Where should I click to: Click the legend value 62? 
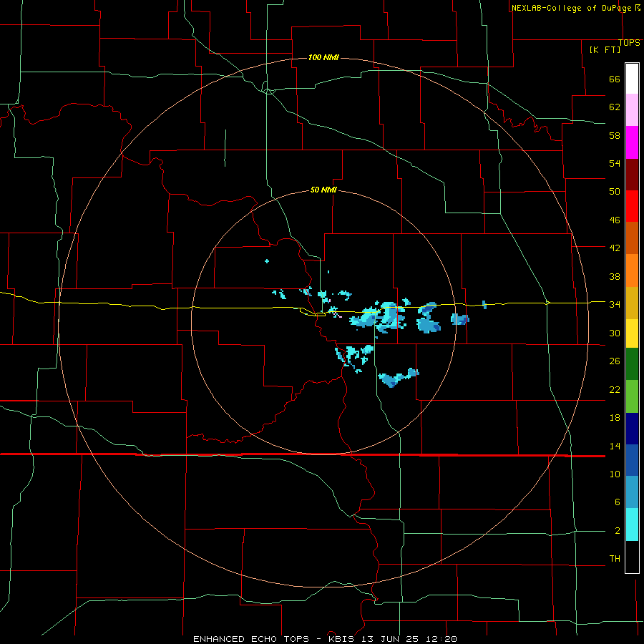coord(615,107)
